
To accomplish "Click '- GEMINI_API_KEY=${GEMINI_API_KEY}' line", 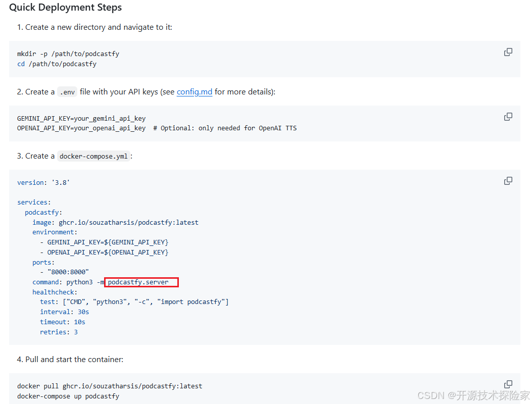I will click(x=104, y=242).
